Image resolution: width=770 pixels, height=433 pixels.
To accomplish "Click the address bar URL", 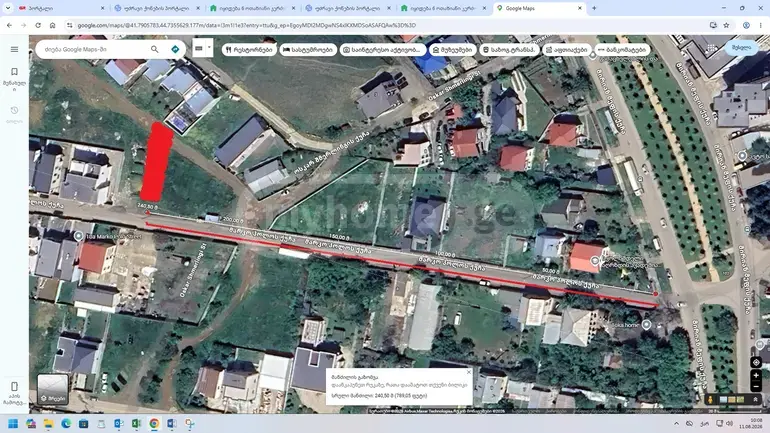I will [247, 25].
